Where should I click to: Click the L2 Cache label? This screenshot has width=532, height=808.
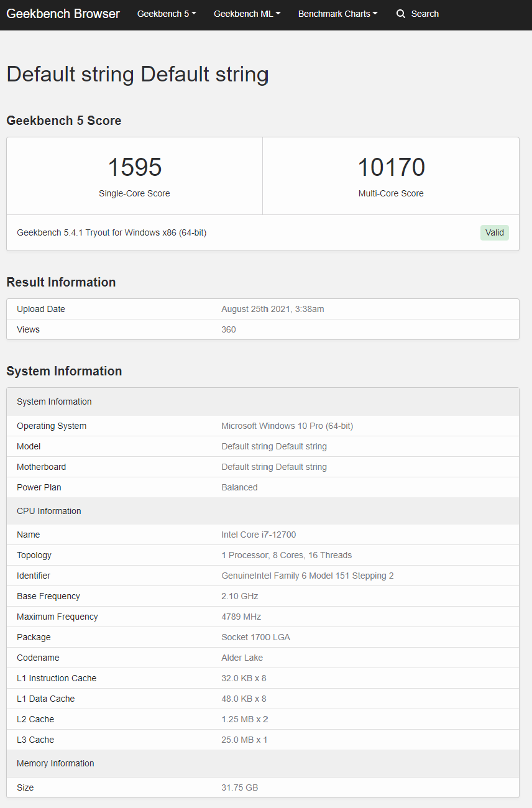tap(35, 719)
